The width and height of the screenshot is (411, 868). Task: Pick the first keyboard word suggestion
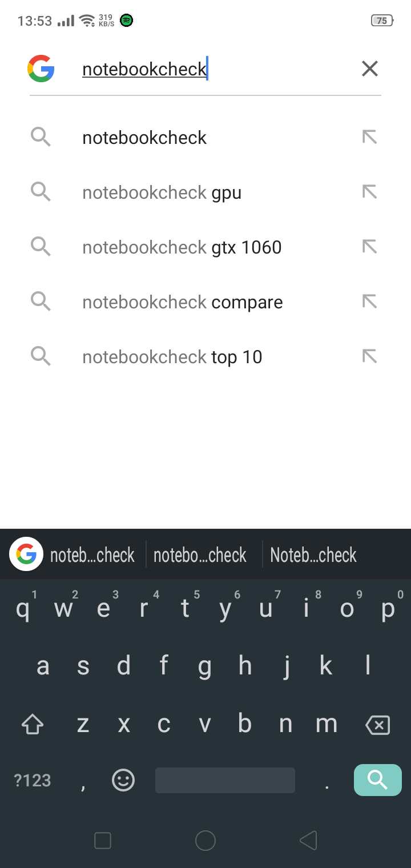[x=92, y=555]
